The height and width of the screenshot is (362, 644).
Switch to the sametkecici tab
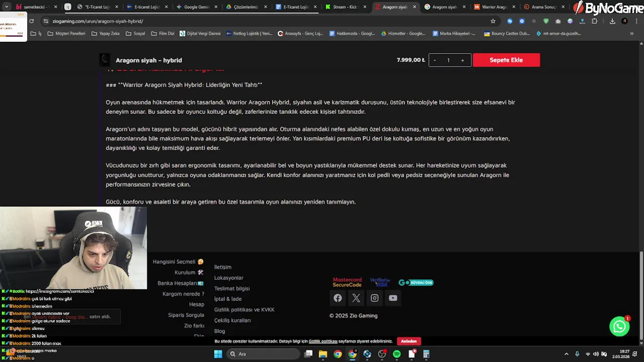pyautogui.click(x=37, y=7)
